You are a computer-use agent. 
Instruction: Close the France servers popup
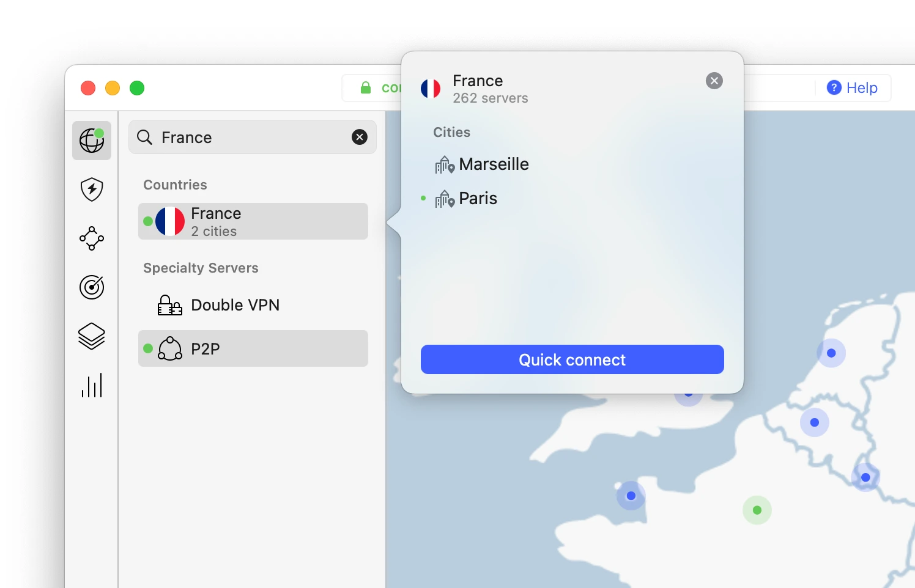pos(714,80)
